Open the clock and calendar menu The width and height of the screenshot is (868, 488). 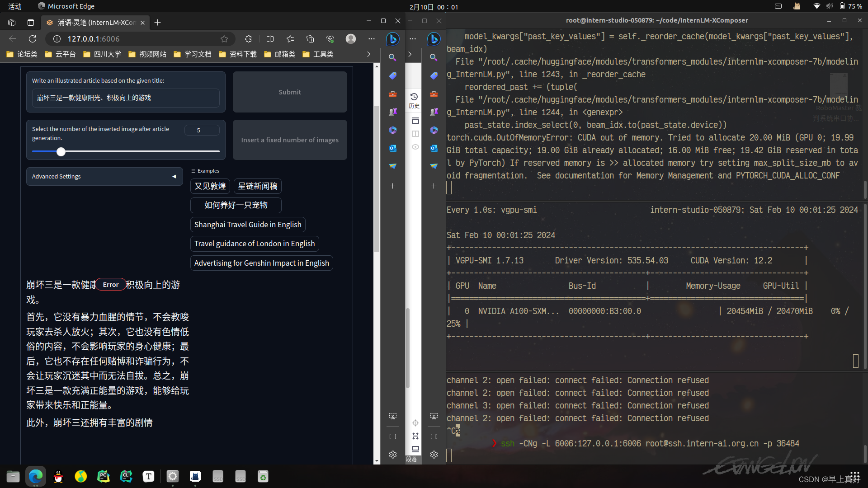tap(434, 7)
